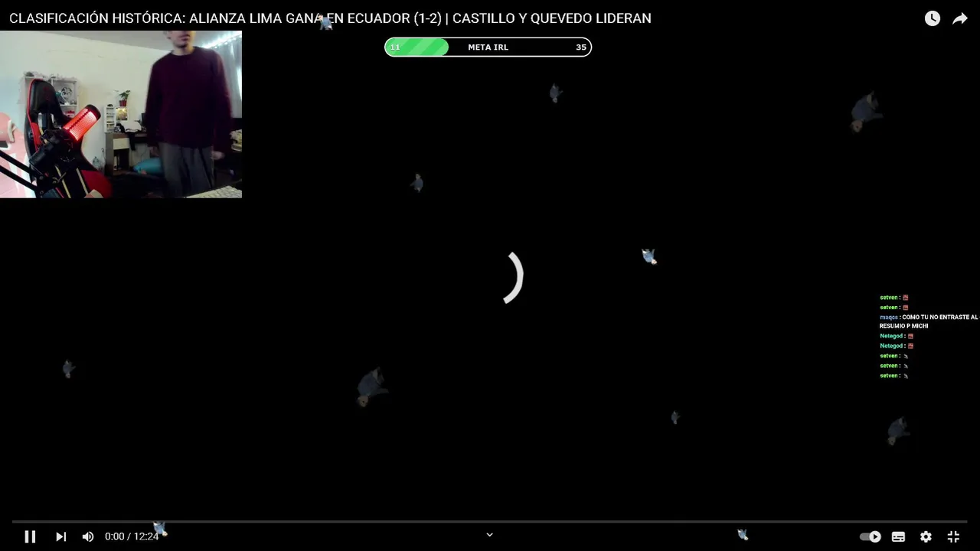Pause the video playback
Image resolution: width=980 pixels, height=551 pixels.
point(30,536)
